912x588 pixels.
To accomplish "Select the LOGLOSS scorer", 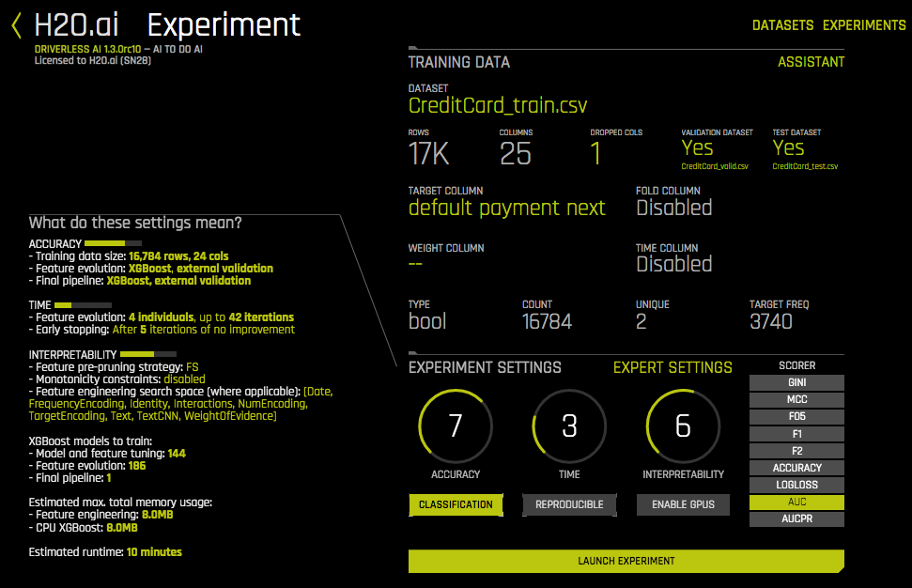I will point(796,485).
